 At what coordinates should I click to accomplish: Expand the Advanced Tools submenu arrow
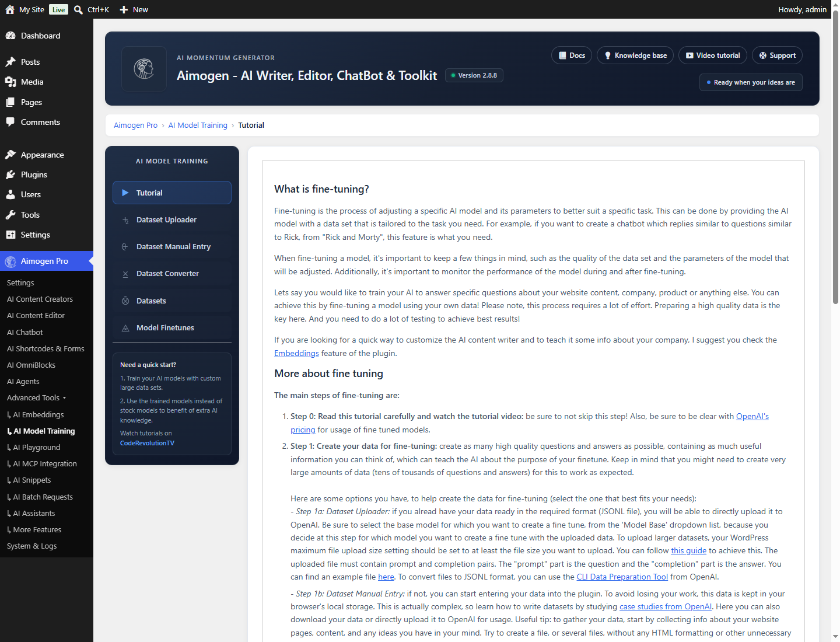tap(64, 398)
